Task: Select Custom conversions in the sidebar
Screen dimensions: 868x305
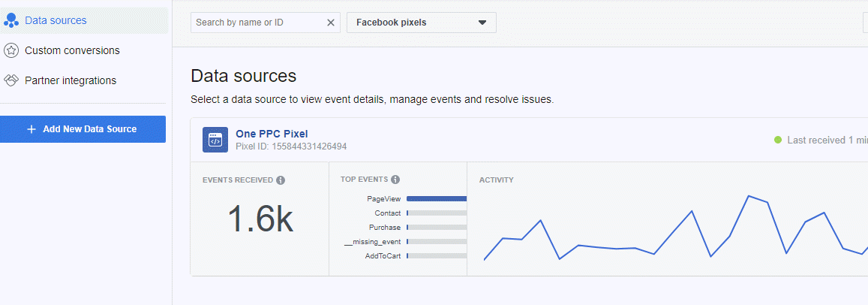Action: (x=72, y=50)
